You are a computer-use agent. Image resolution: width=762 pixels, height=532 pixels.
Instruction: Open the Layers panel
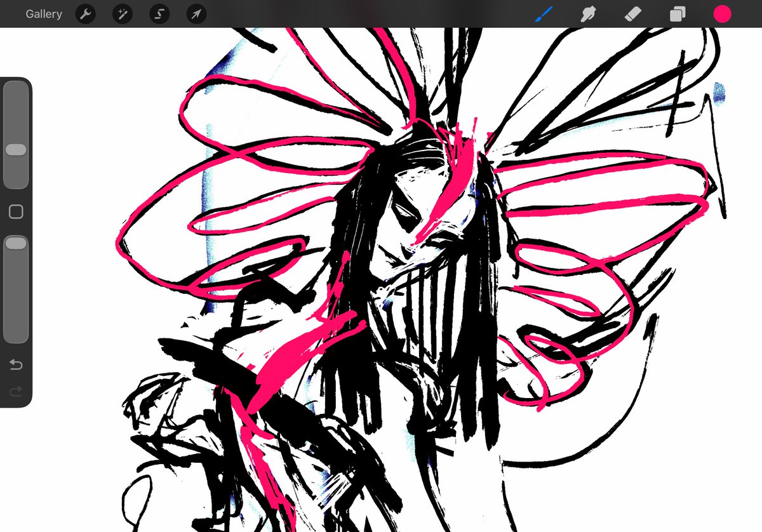tap(678, 14)
